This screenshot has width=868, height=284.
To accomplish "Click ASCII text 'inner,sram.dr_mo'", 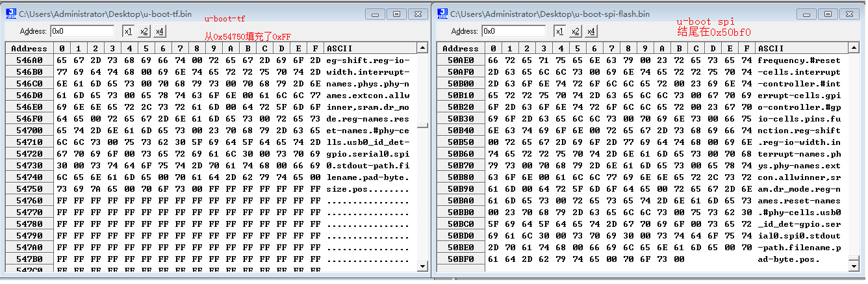I will tap(368, 107).
